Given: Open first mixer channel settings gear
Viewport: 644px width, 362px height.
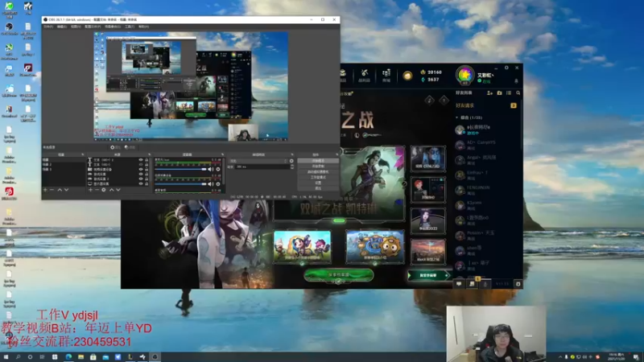Looking at the screenshot, I should coord(218,169).
